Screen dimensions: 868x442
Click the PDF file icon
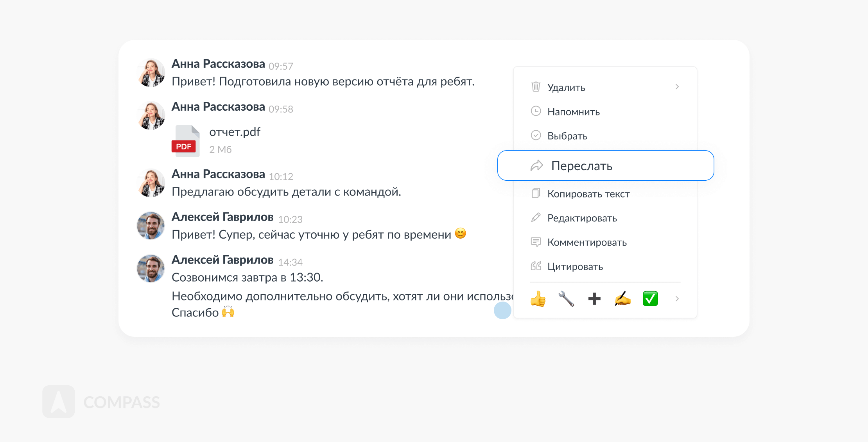coord(186,141)
